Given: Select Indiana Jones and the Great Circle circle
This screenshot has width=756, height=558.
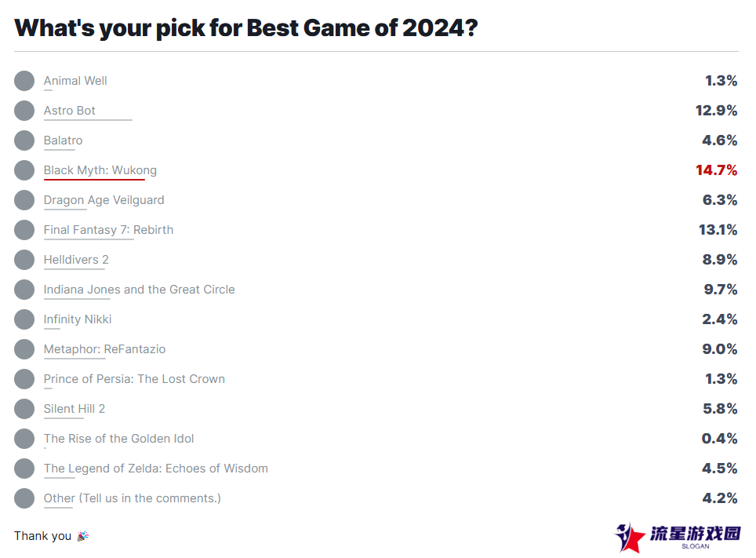Looking at the screenshot, I should coord(24,290).
